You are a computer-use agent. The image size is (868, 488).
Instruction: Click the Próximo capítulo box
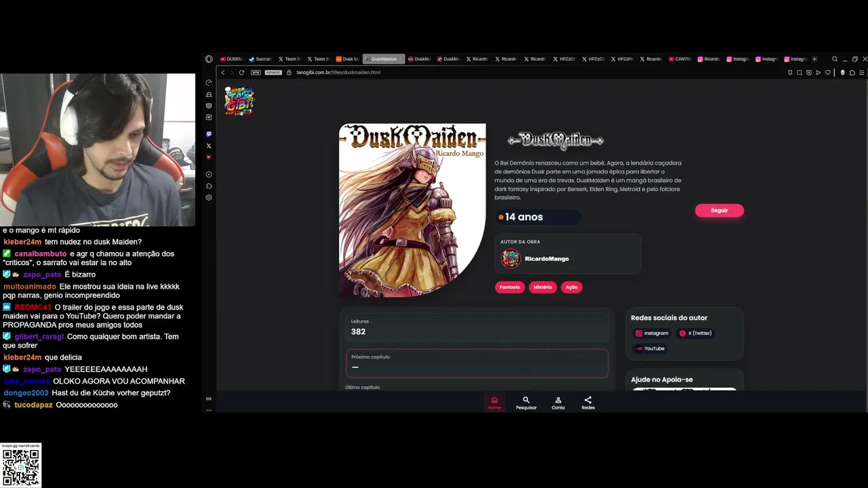coord(477,363)
